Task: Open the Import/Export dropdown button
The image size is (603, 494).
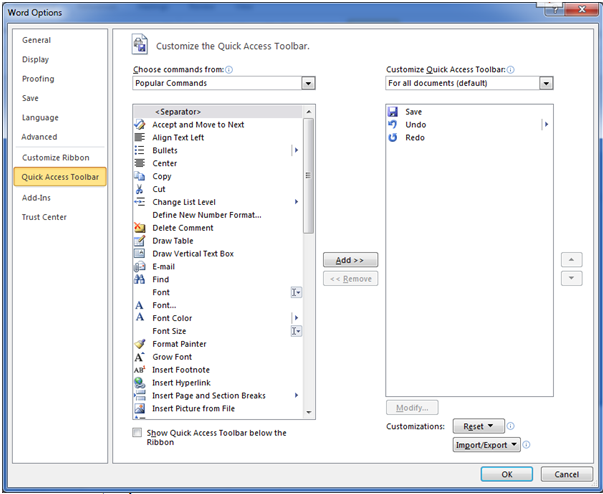Action: [x=486, y=445]
